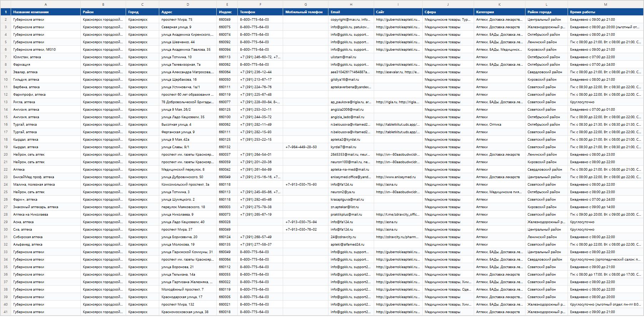Select row 7 by its row number
Viewport: 644px width, 322px height.
6,57
